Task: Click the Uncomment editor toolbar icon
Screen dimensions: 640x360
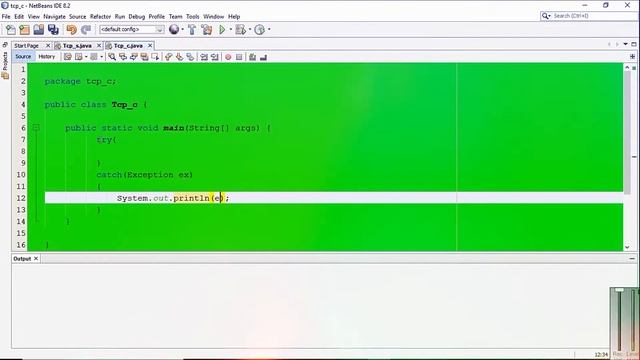Action: coord(263,57)
